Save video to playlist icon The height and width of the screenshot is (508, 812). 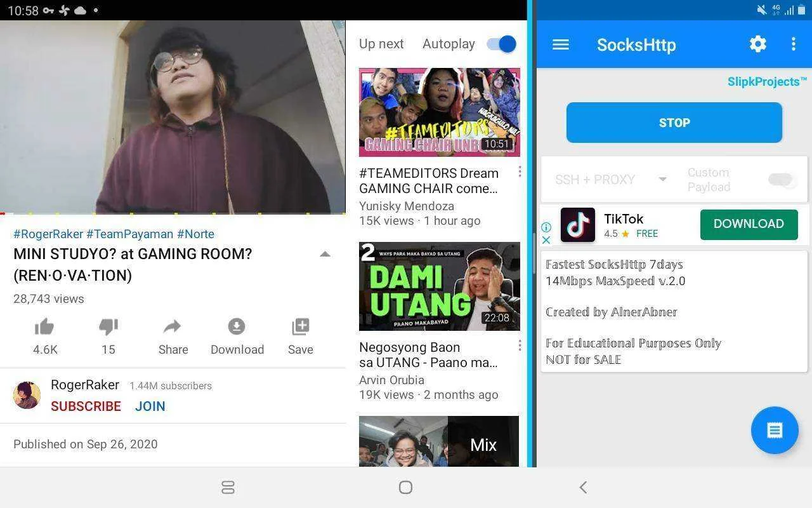[x=300, y=326]
